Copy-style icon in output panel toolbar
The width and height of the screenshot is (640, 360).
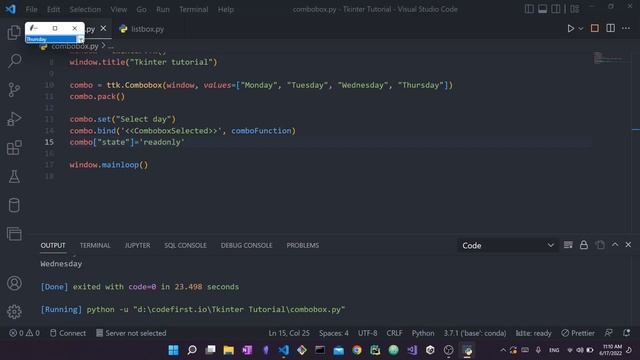tap(600, 245)
